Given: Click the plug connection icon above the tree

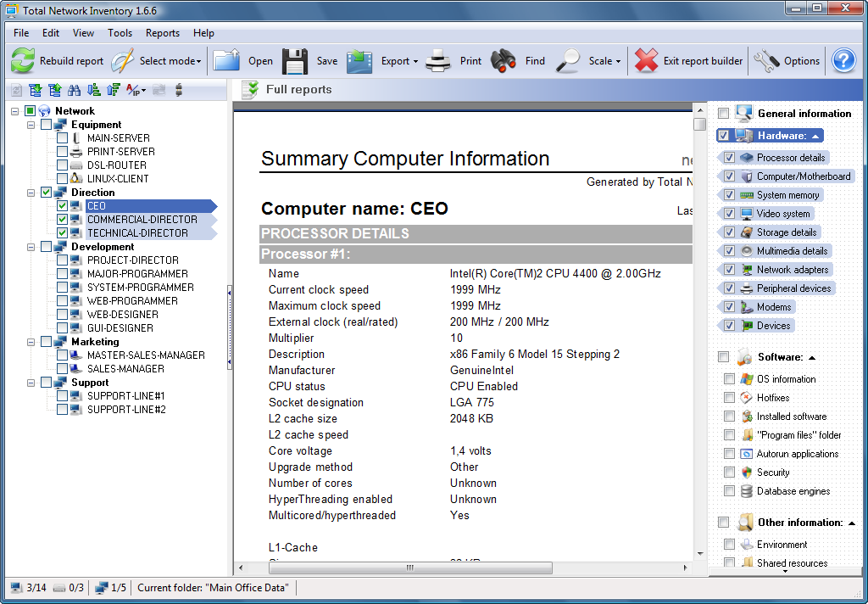Looking at the screenshot, I should 179,90.
